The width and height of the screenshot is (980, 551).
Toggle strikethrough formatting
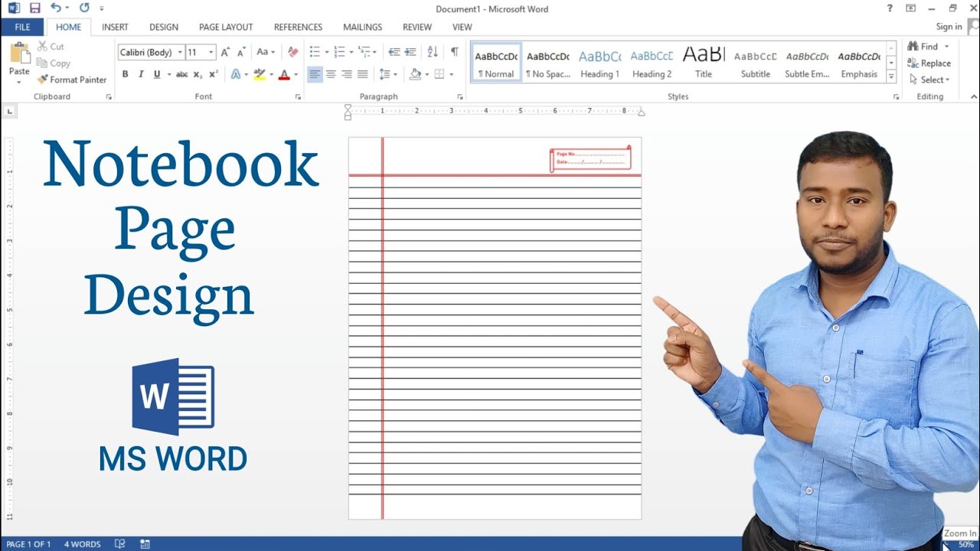(x=181, y=74)
